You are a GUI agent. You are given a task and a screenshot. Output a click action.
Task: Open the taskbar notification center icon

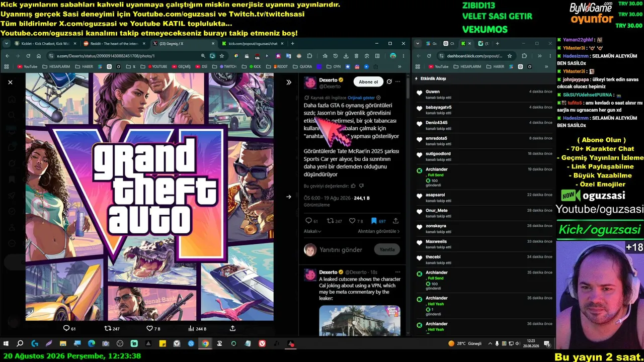(x=547, y=343)
